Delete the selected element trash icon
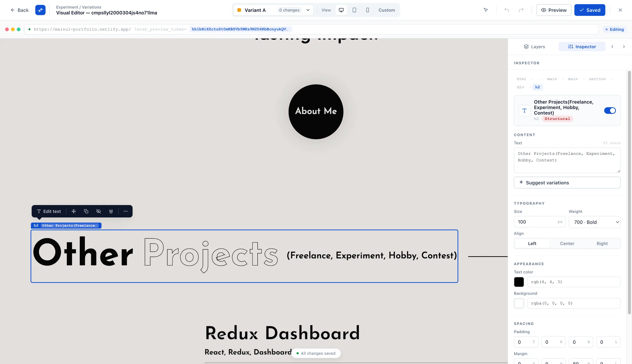This screenshot has height=364, width=632. (111, 211)
